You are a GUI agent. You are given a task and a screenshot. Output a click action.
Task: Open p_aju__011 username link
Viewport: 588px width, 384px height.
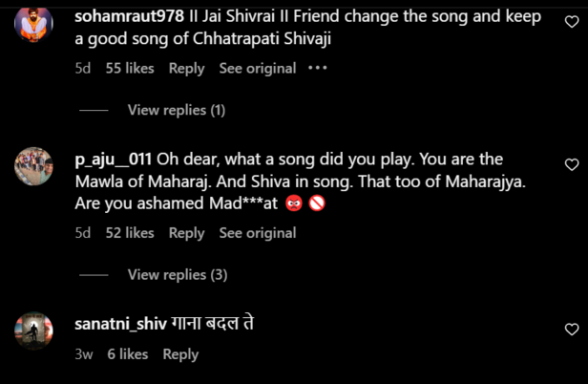[113, 159]
